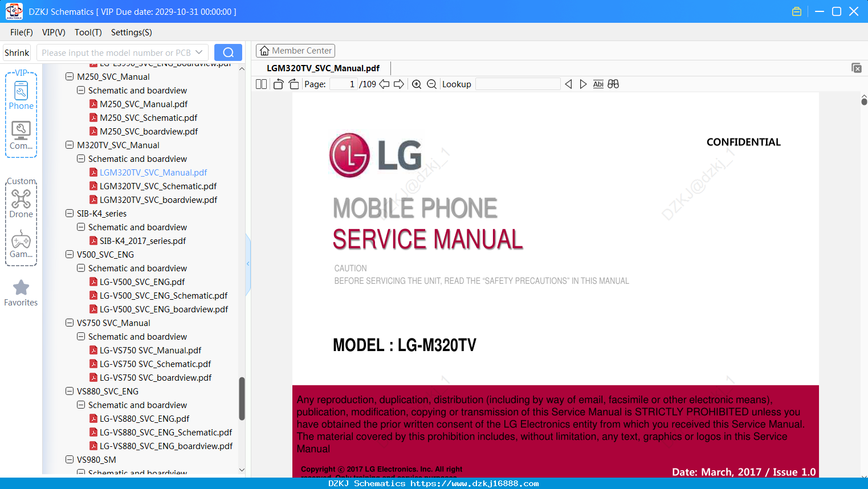Screen dimensions: 868x489
Task: Open the model number dropdown arrow
Action: coord(199,52)
